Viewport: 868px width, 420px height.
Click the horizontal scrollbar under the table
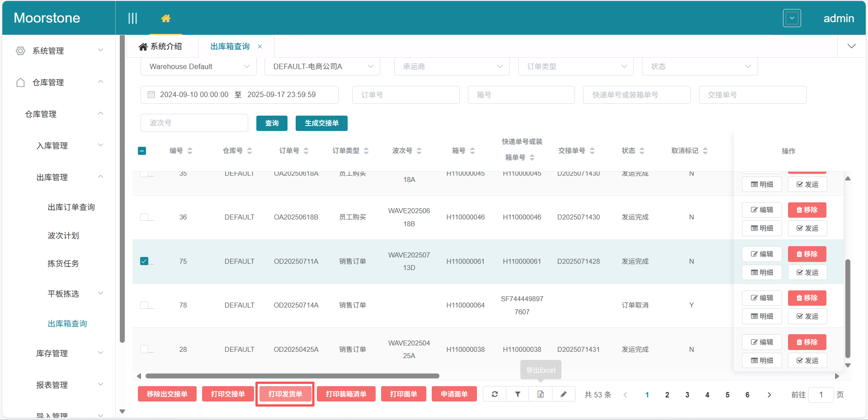292,376
